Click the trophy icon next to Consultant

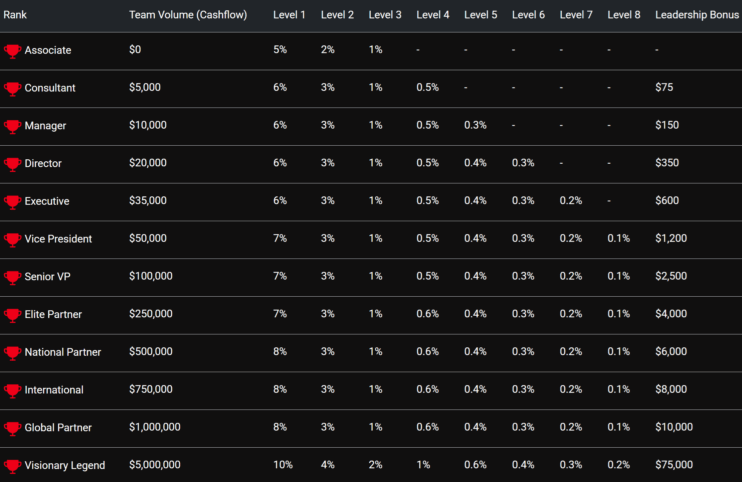point(12,88)
